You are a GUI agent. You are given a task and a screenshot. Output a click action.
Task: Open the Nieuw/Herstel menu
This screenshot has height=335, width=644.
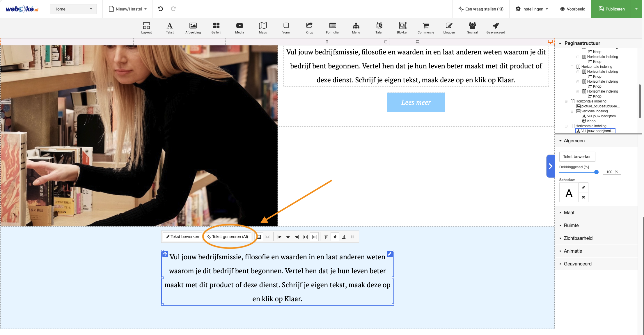(128, 9)
